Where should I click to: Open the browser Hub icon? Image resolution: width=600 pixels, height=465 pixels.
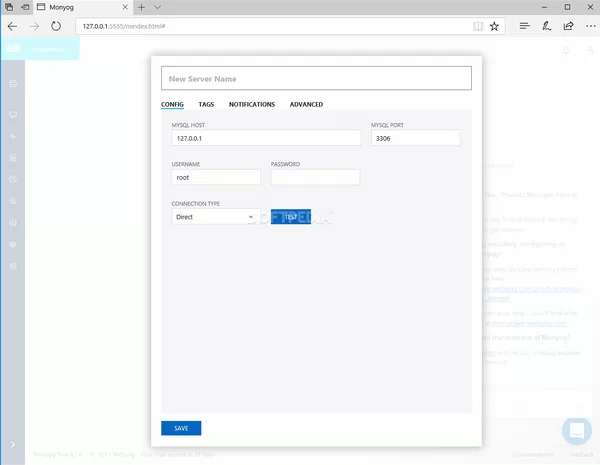(525, 26)
